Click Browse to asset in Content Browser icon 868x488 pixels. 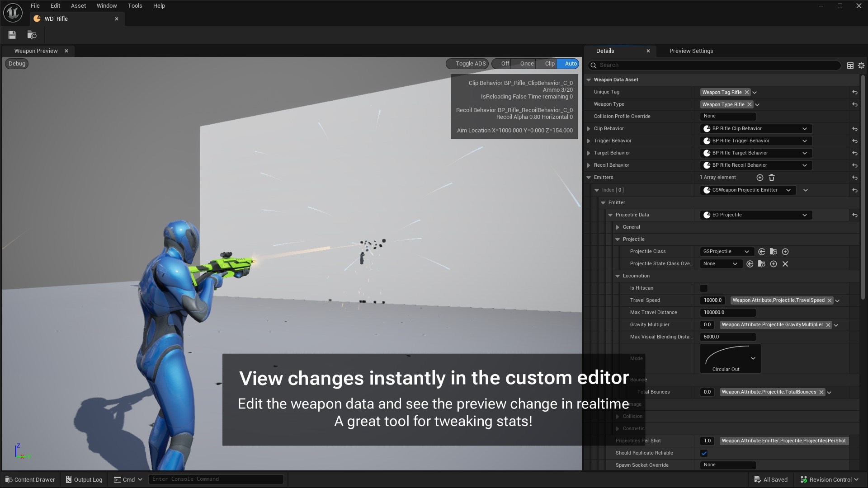pos(32,35)
